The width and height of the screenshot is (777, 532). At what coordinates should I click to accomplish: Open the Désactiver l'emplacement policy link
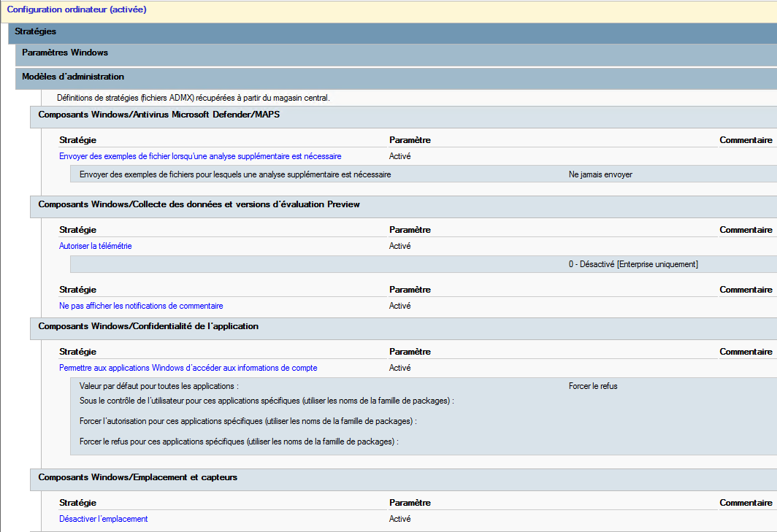[103, 519]
